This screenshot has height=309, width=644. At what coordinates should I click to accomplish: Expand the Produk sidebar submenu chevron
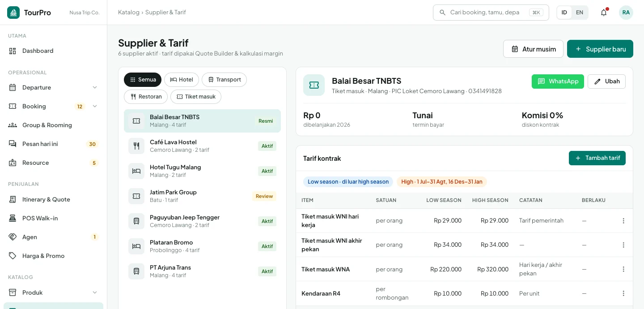(x=95, y=293)
